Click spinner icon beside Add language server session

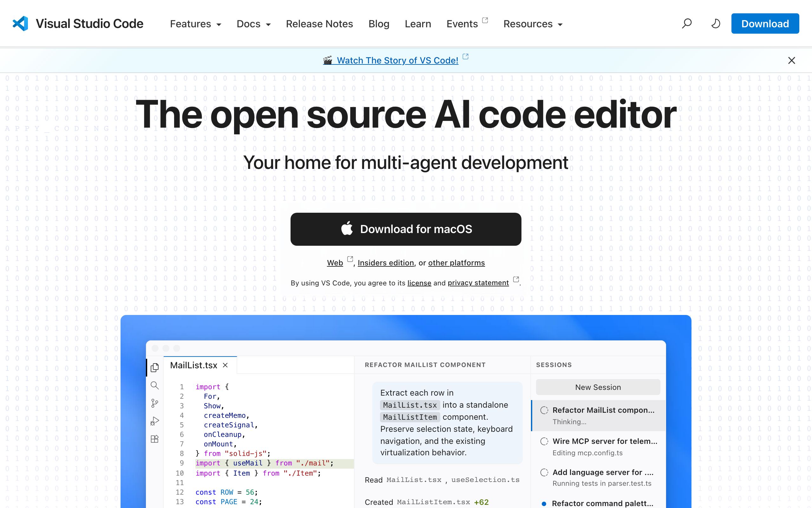[544, 472]
